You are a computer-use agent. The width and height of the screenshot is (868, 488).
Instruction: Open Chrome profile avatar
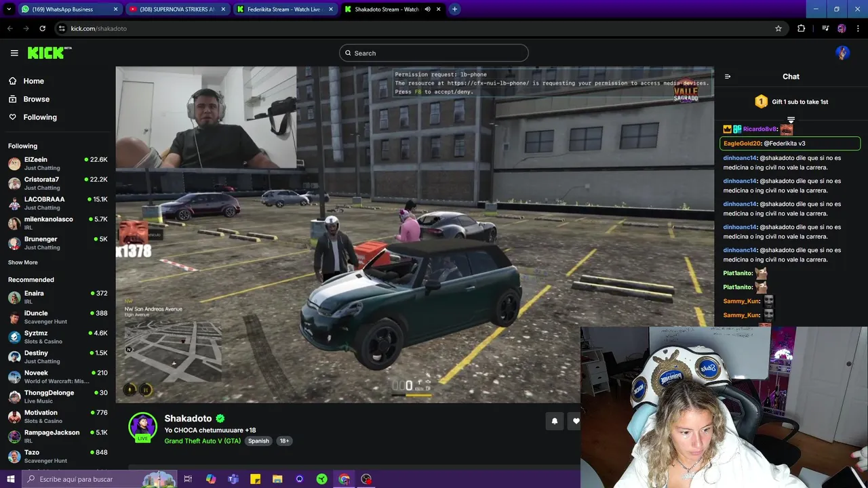tap(842, 28)
